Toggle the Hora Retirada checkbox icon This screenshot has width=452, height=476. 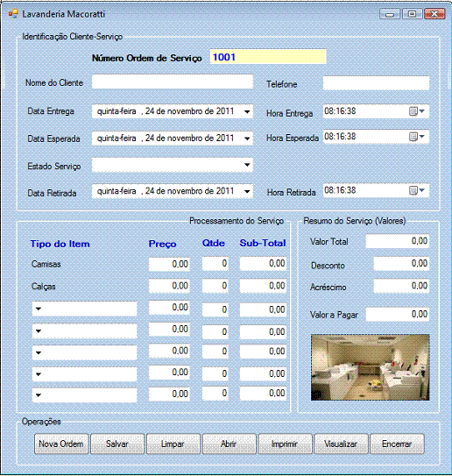click(413, 190)
